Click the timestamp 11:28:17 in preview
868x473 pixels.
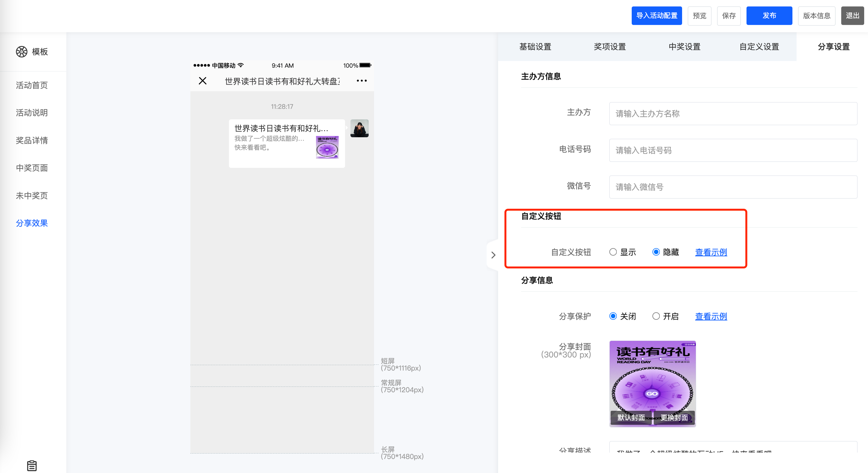click(x=282, y=107)
